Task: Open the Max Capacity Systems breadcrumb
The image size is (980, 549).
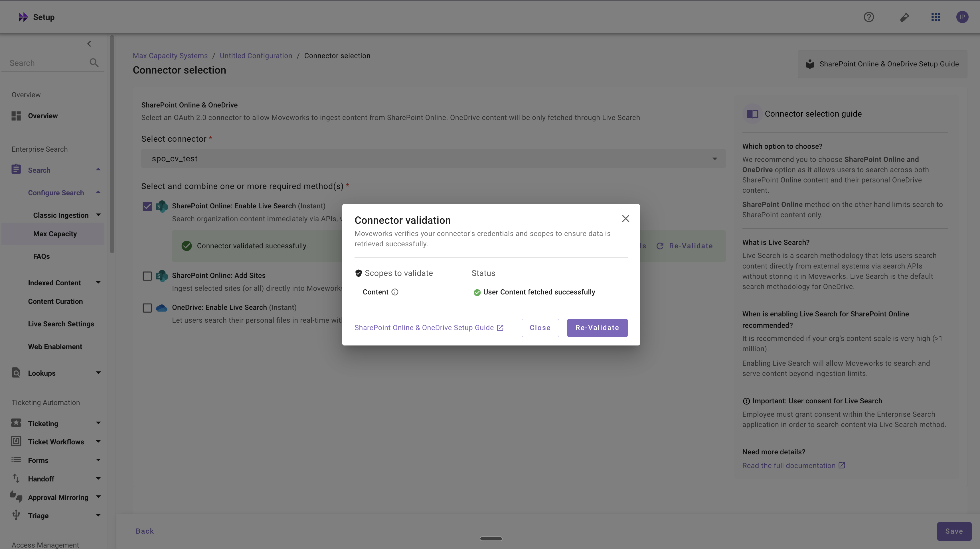Action: click(x=170, y=56)
